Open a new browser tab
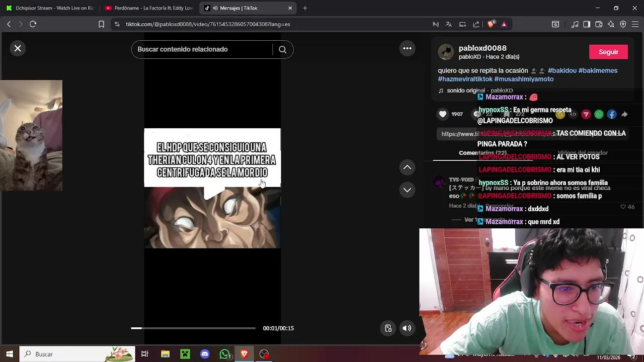Screen dimensions: 644x362 (x=305, y=8)
